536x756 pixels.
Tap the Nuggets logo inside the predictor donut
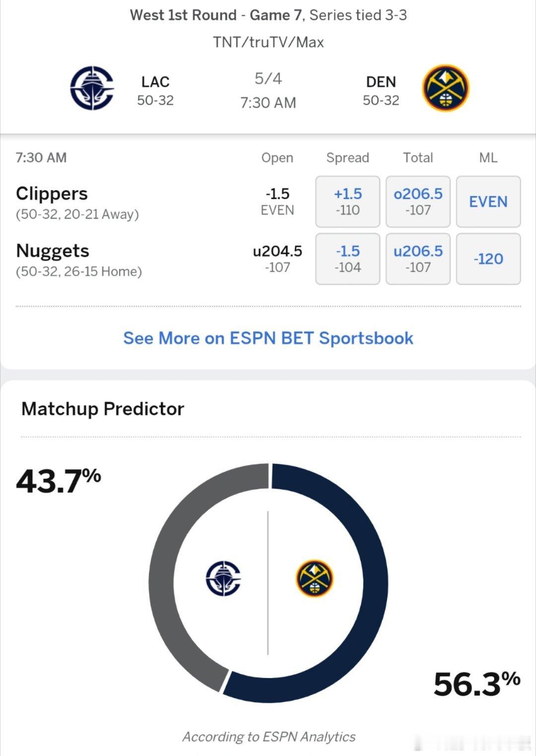[314, 578]
